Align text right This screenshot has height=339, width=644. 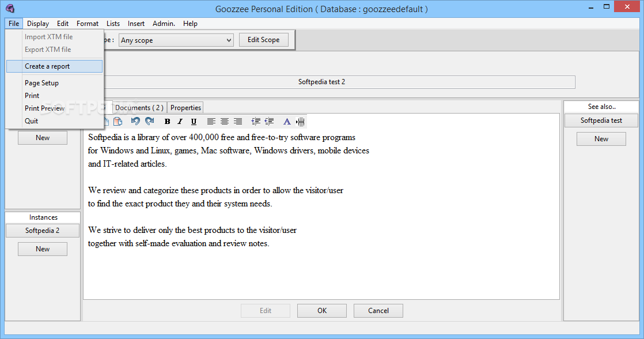point(238,122)
